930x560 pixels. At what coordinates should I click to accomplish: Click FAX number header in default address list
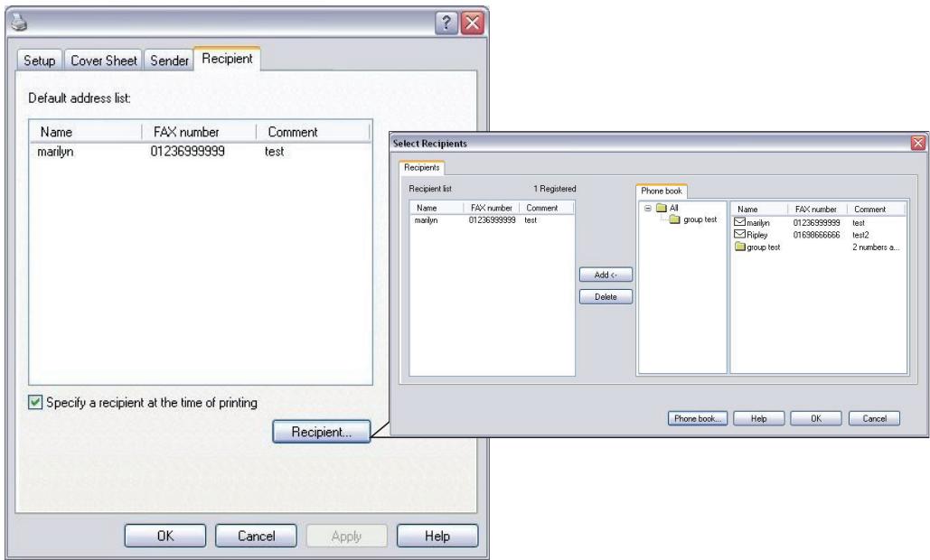click(199, 132)
